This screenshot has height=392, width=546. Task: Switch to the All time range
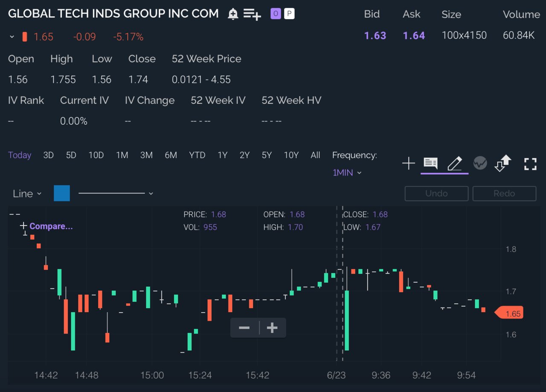click(x=315, y=155)
